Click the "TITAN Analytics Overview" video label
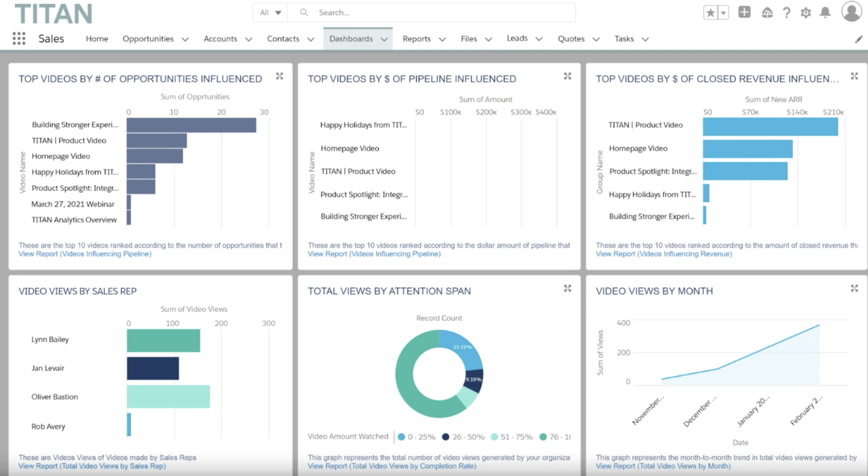The height and width of the screenshot is (476, 868). tap(74, 220)
